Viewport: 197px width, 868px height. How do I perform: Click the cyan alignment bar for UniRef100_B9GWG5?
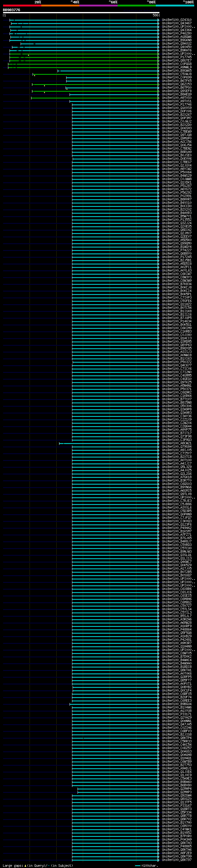108,71
